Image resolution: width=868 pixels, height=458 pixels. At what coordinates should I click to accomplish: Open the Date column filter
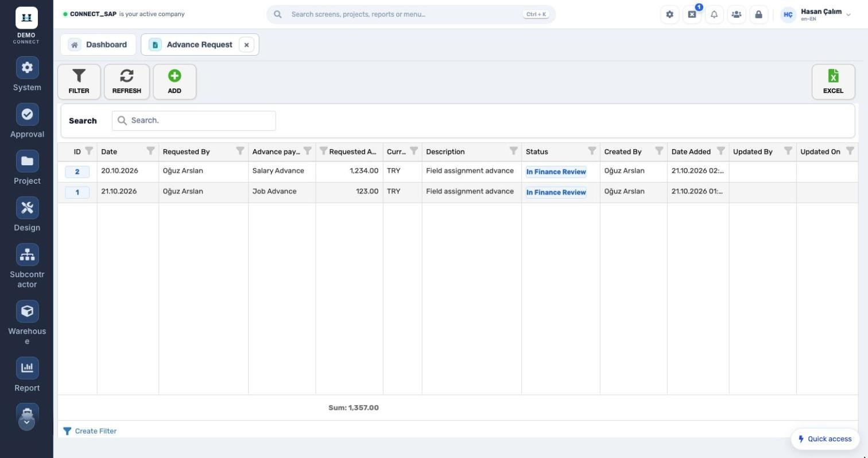coord(150,151)
